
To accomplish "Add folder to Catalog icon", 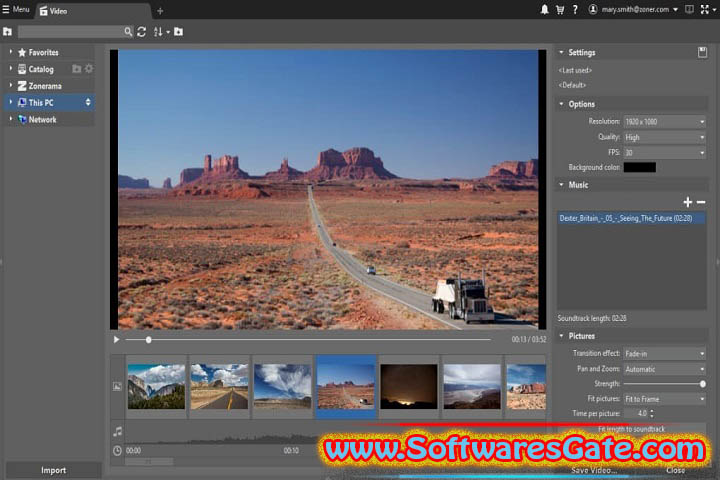I will [77, 69].
